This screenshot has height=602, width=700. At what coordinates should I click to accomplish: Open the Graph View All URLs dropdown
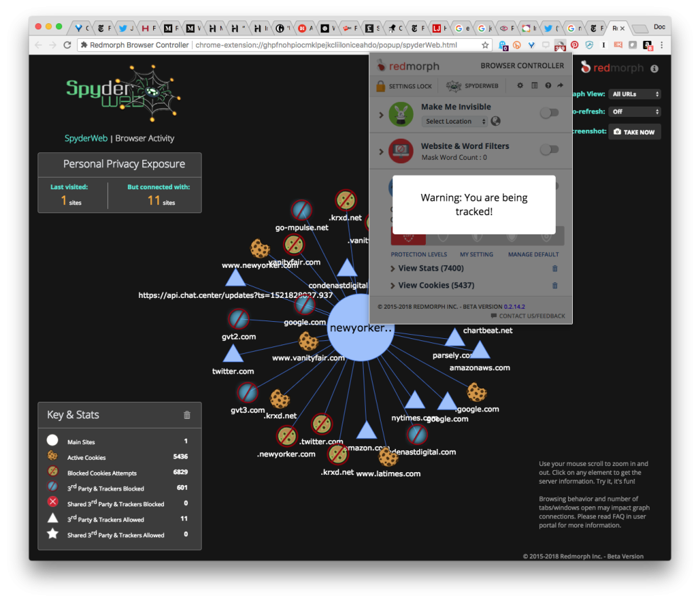[x=635, y=94]
